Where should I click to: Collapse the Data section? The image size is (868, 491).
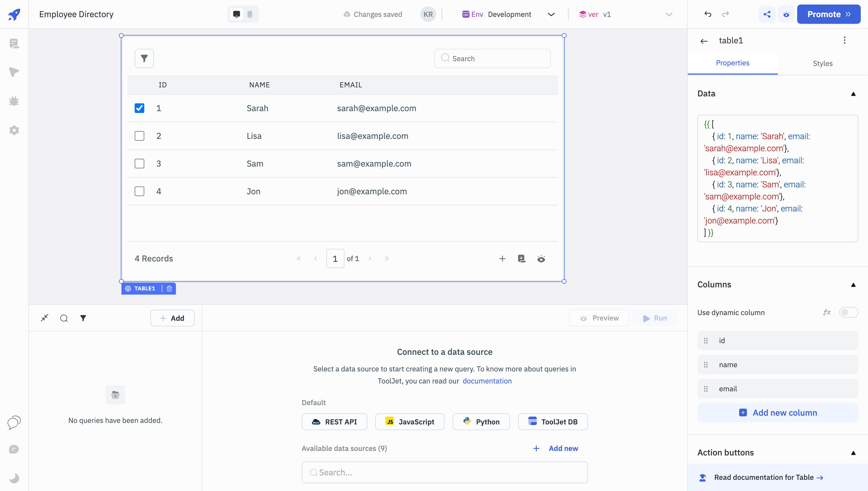(x=853, y=94)
